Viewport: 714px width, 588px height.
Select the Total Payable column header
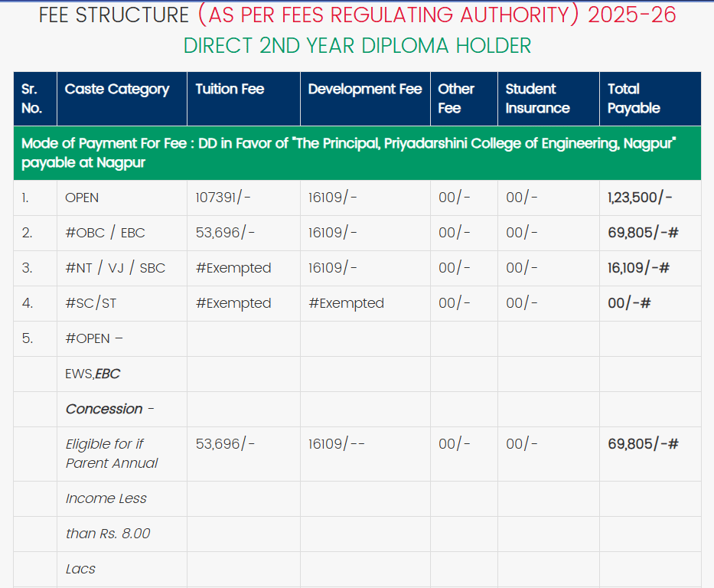pos(634,99)
